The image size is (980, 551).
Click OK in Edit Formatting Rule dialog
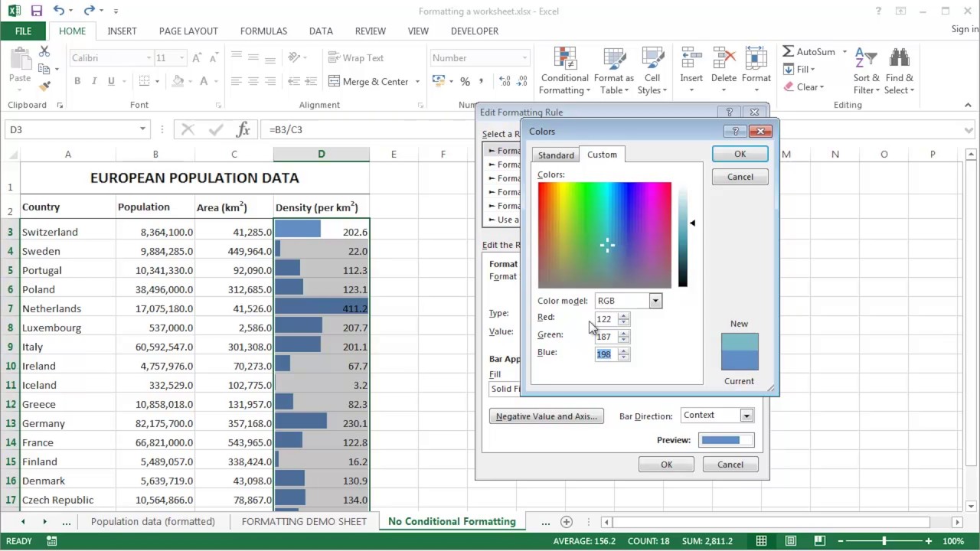pyautogui.click(x=666, y=465)
